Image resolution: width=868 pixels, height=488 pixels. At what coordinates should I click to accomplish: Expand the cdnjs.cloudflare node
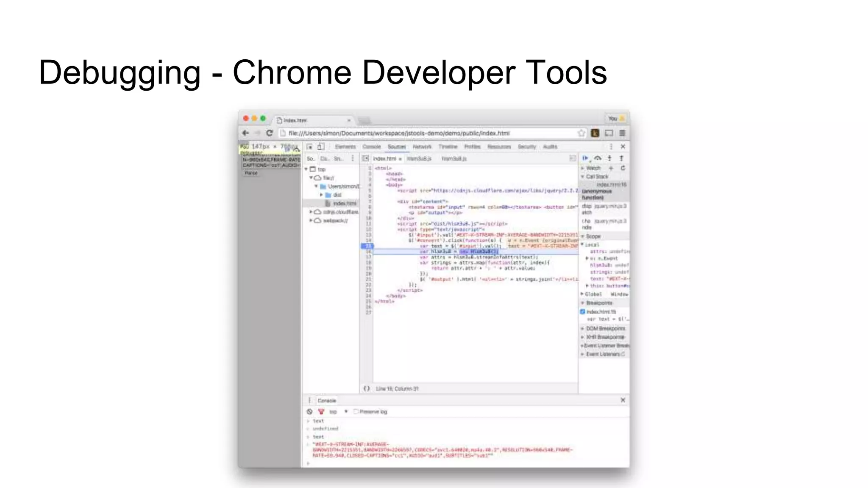[311, 212]
